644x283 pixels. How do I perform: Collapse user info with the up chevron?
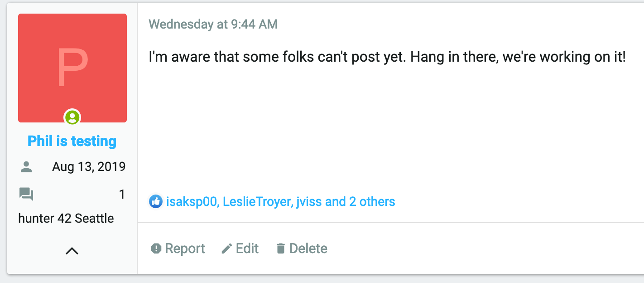point(72,250)
